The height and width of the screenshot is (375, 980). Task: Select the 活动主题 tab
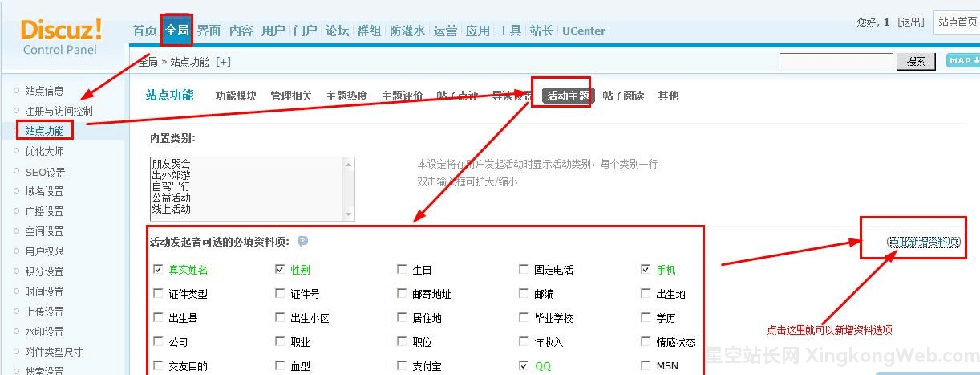[x=568, y=96]
